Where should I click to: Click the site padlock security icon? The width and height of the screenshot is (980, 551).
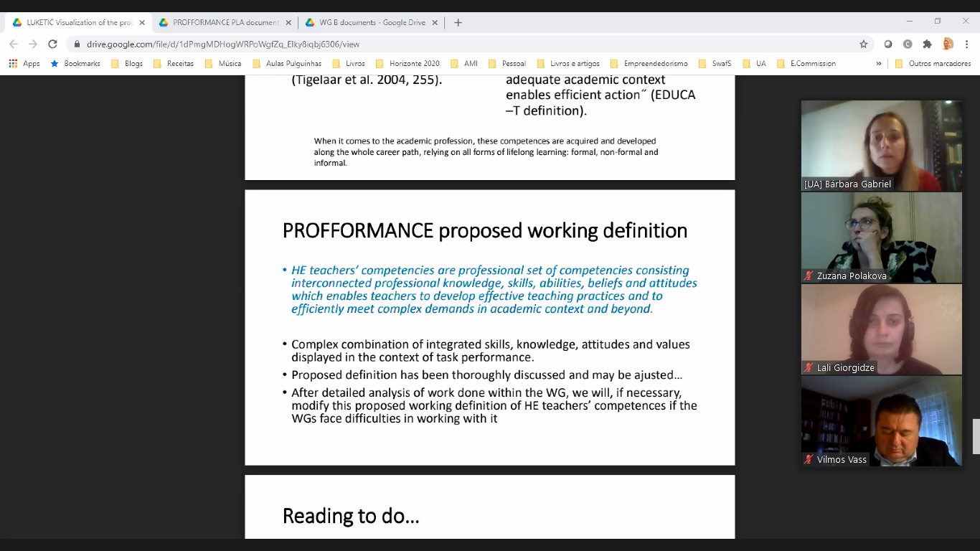(77, 44)
